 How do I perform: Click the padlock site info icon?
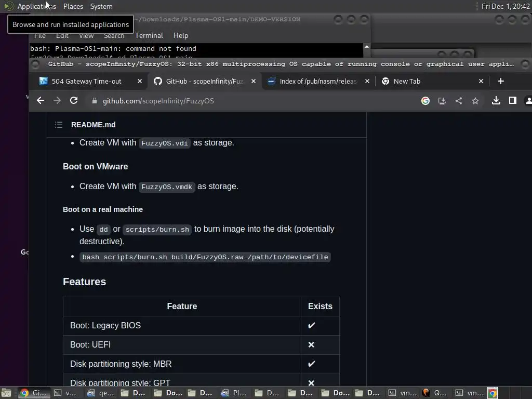(95, 101)
